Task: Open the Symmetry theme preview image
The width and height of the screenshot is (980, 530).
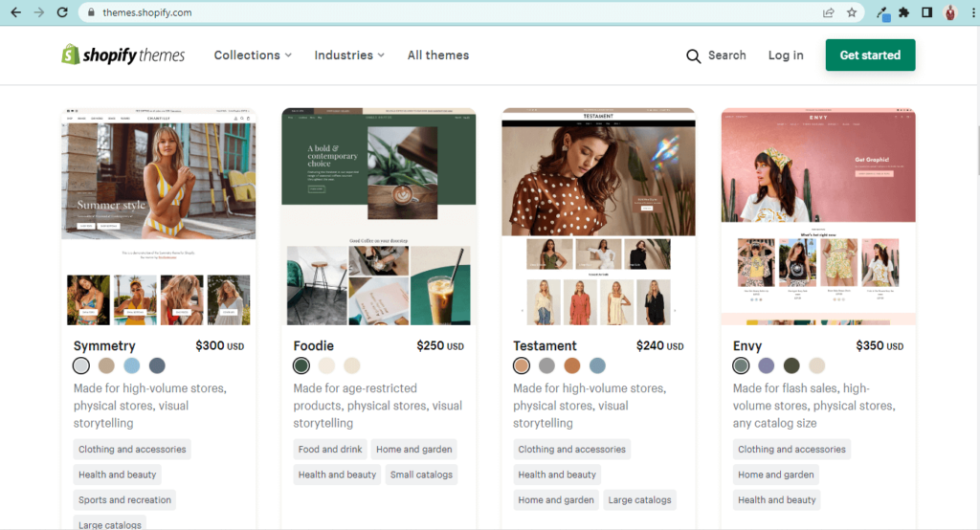Action: pyautogui.click(x=159, y=216)
